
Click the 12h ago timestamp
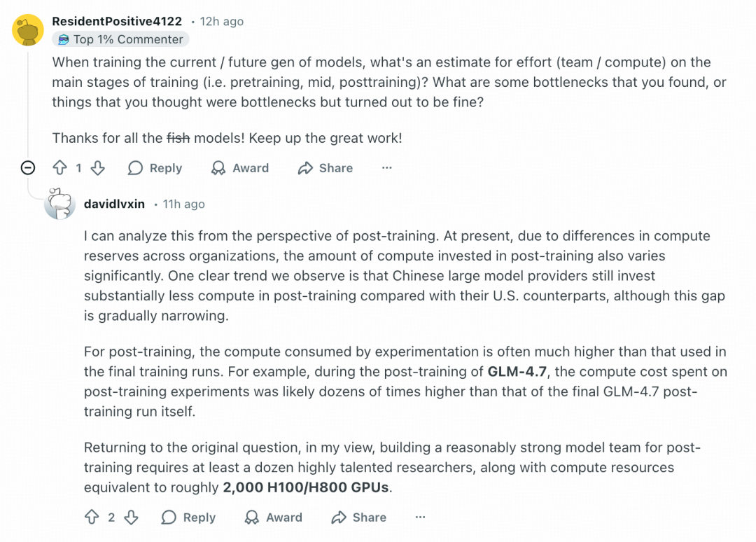coord(222,21)
